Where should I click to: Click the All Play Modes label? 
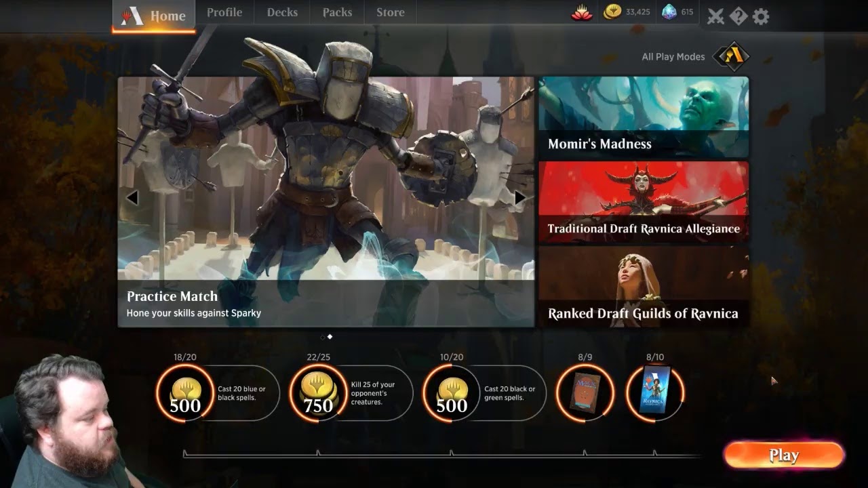[x=673, y=57]
